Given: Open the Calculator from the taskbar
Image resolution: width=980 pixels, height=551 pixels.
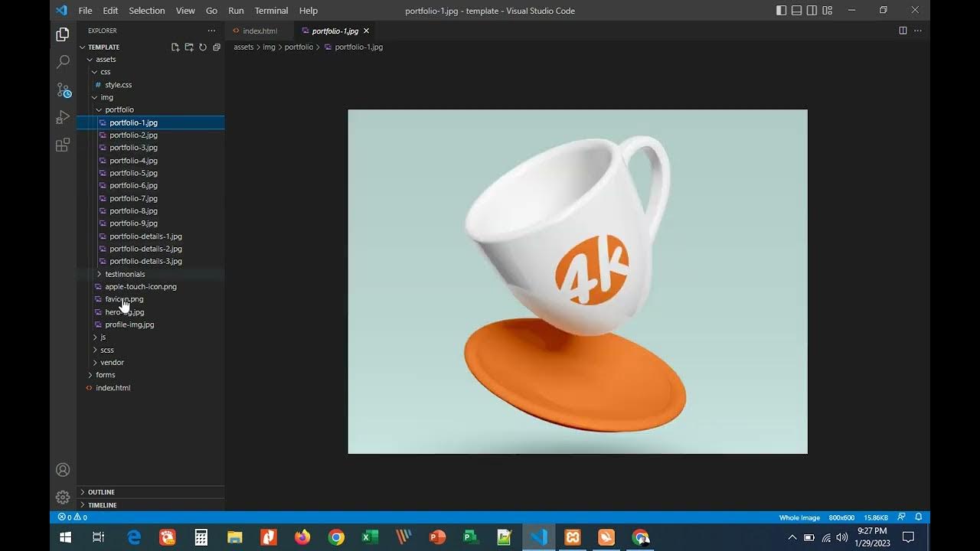Looking at the screenshot, I should (x=201, y=537).
